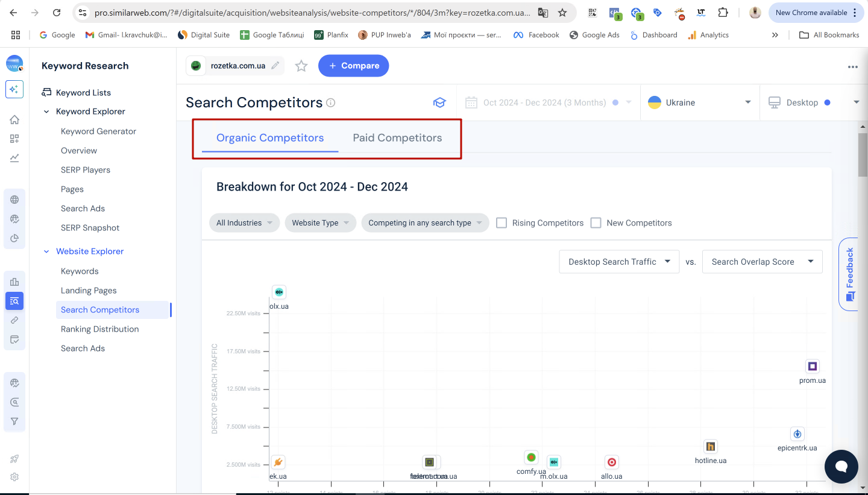Open the chat support bubble
868x495 pixels.
(x=841, y=467)
